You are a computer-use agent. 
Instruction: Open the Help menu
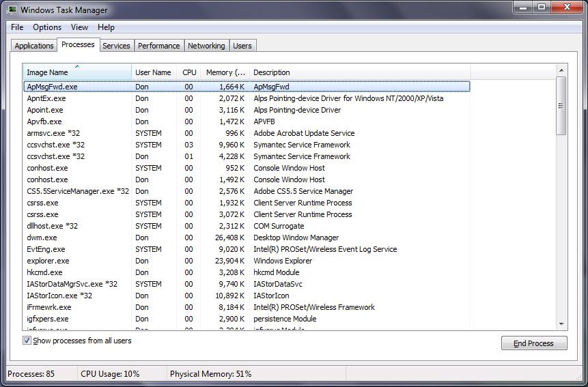click(106, 27)
